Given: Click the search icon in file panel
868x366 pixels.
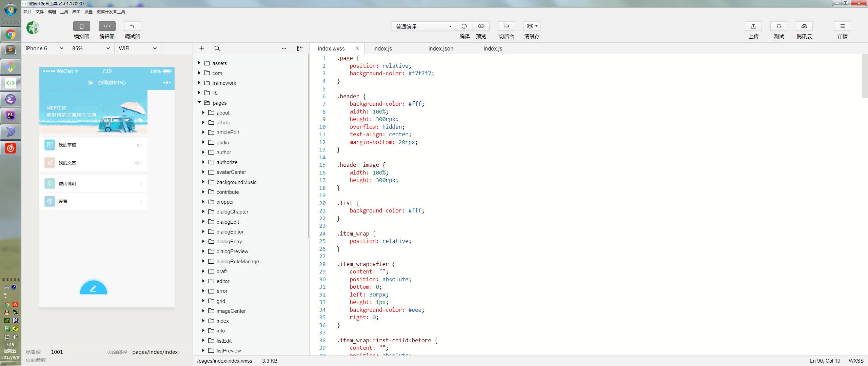Looking at the screenshot, I should [x=217, y=48].
